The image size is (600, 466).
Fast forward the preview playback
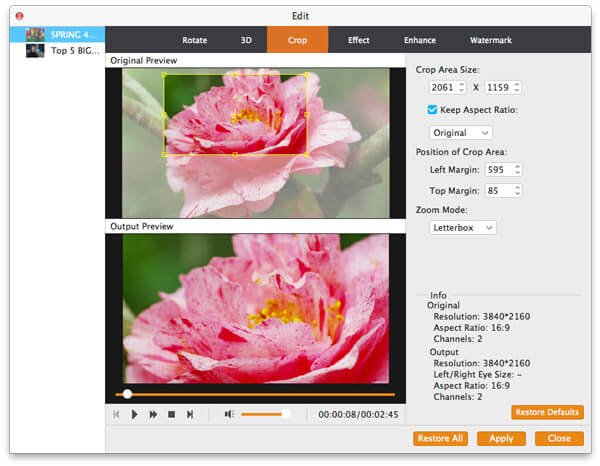coord(153,414)
